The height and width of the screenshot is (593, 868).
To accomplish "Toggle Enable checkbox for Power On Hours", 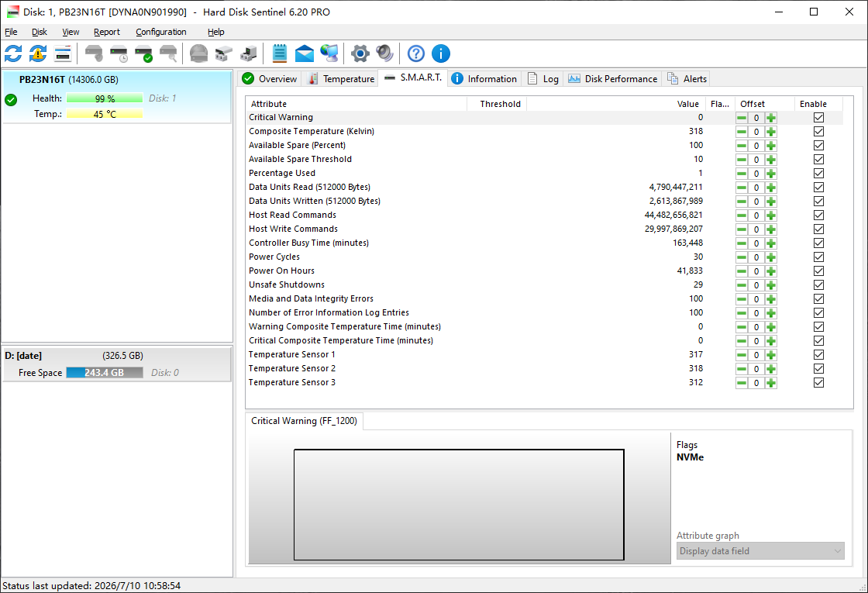I will (x=818, y=271).
